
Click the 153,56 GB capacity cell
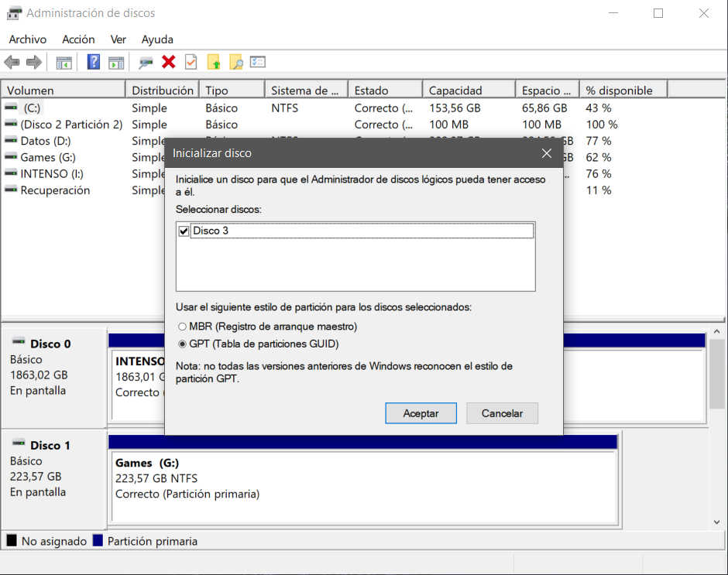pos(455,108)
